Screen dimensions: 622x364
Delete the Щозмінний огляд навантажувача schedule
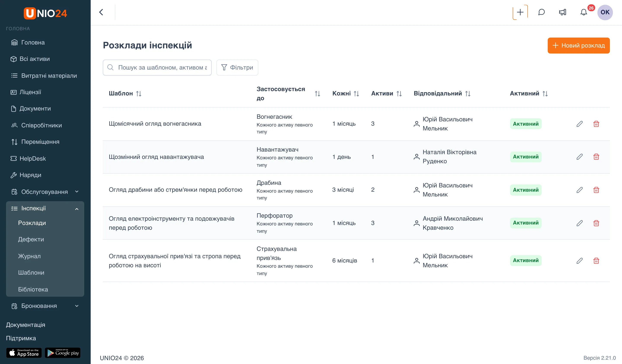coord(596,157)
